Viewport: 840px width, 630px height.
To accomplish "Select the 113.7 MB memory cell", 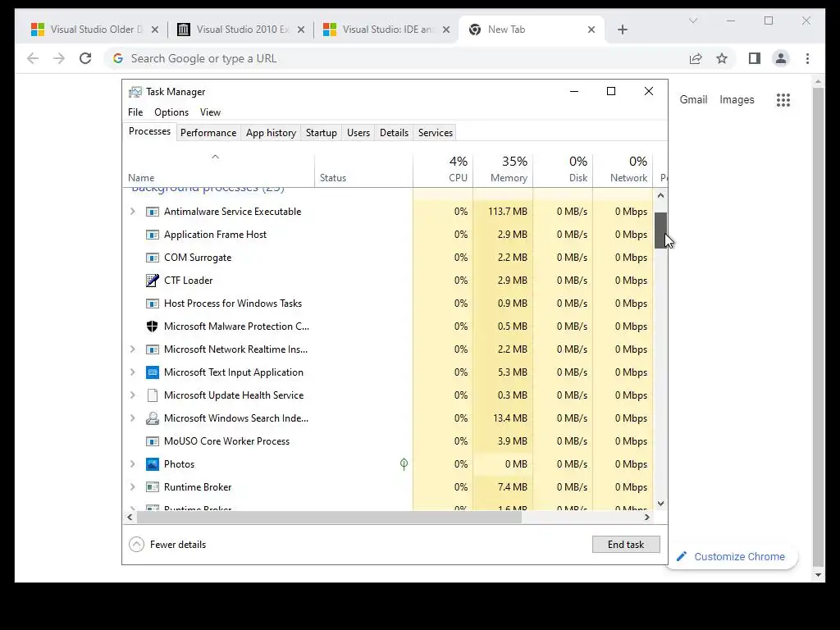I will click(x=503, y=212).
